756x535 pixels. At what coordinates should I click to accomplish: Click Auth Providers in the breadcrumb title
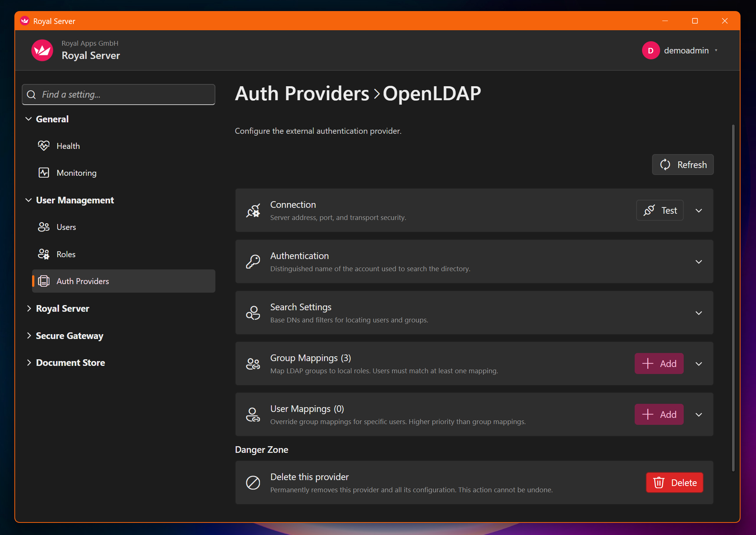coord(302,94)
